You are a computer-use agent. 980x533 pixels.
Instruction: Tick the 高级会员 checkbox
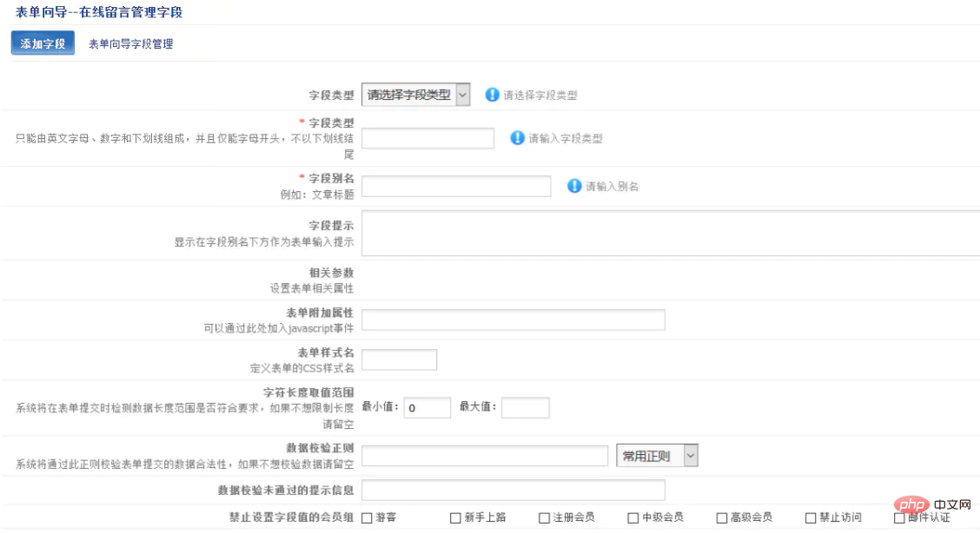tap(722, 518)
